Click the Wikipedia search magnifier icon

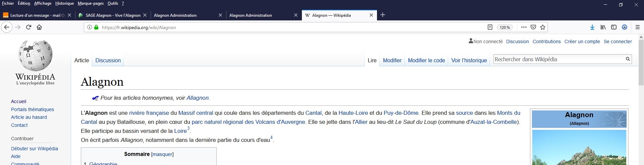(x=628, y=59)
